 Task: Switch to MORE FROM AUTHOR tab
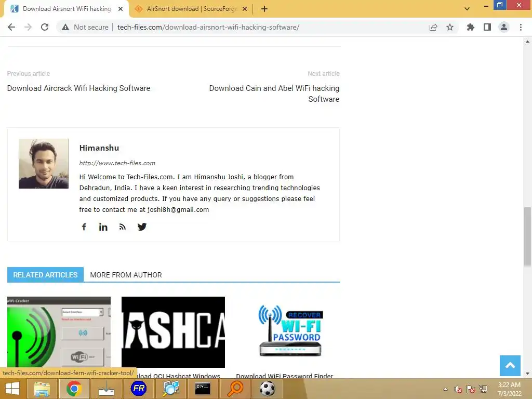(x=126, y=275)
